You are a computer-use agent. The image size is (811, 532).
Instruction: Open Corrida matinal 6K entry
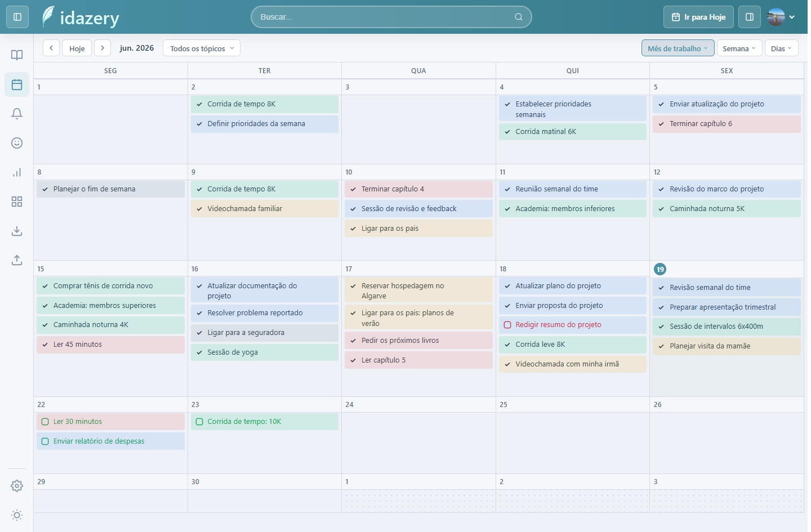coord(573,132)
